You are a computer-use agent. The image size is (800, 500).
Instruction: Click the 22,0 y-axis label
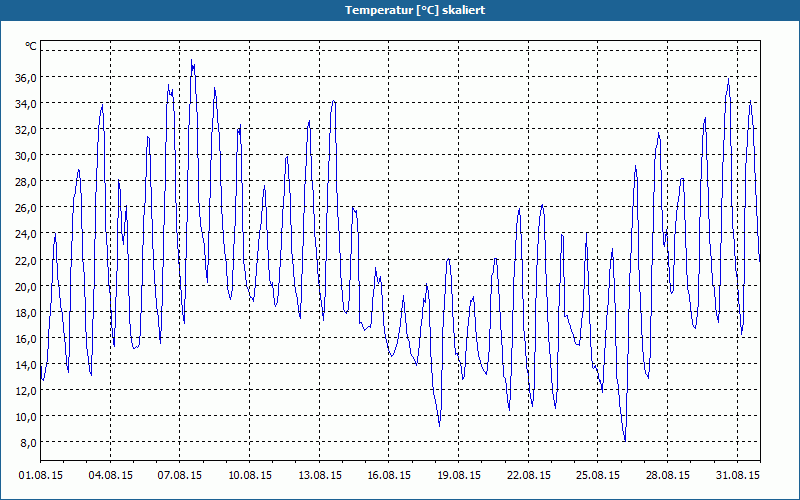(x=26, y=260)
